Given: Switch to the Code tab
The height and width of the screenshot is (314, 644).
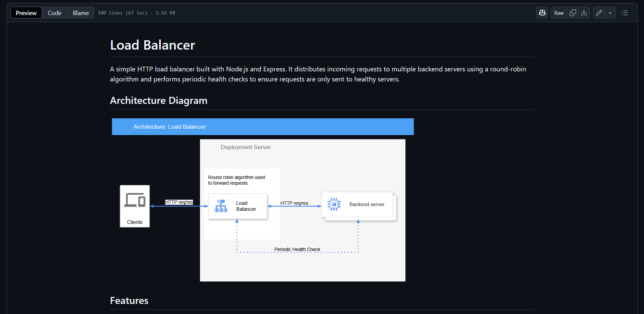Looking at the screenshot, I should point(54,12).
